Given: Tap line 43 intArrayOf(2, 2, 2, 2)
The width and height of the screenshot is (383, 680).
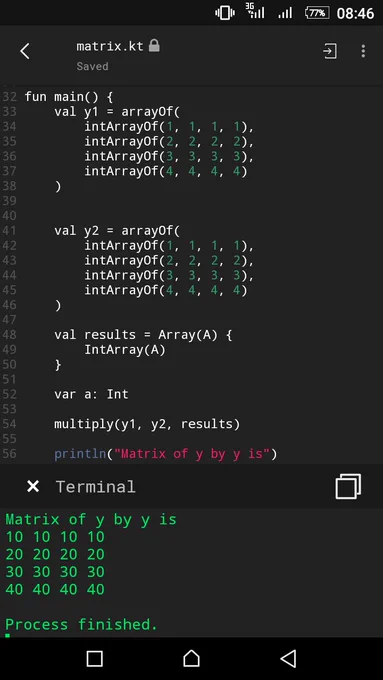Looking at the screenshot, I should pos(169,260).
